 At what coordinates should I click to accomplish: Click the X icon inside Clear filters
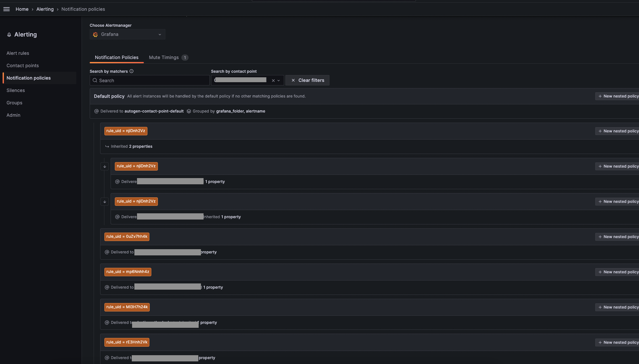pyautogui.click(x=293, y=80)
